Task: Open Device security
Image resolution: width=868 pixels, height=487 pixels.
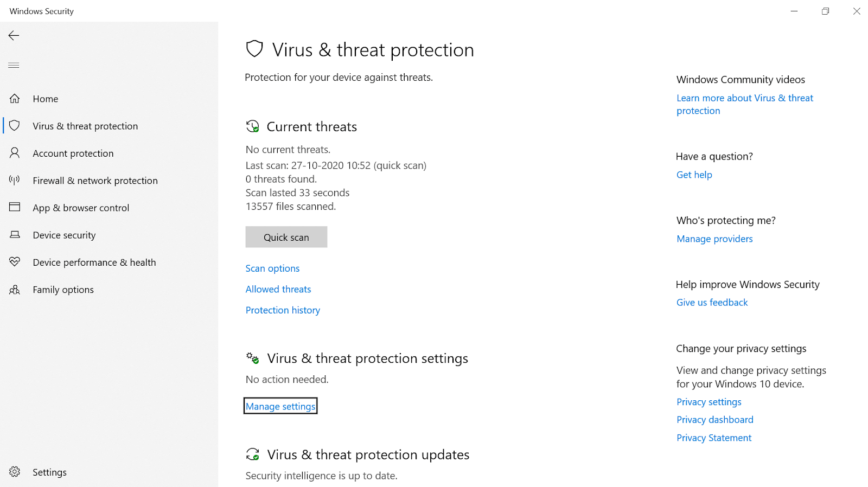Action: tap(64, 235)
